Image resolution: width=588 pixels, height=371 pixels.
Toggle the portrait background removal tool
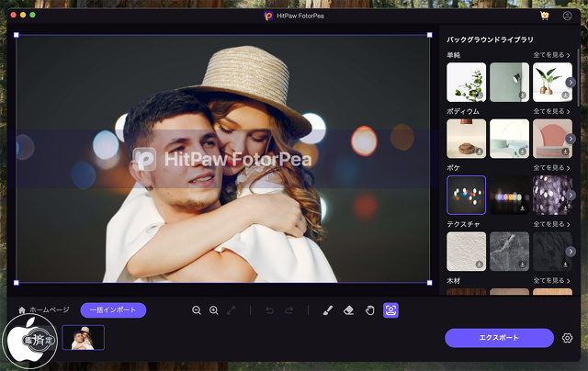tap(391, 310)
